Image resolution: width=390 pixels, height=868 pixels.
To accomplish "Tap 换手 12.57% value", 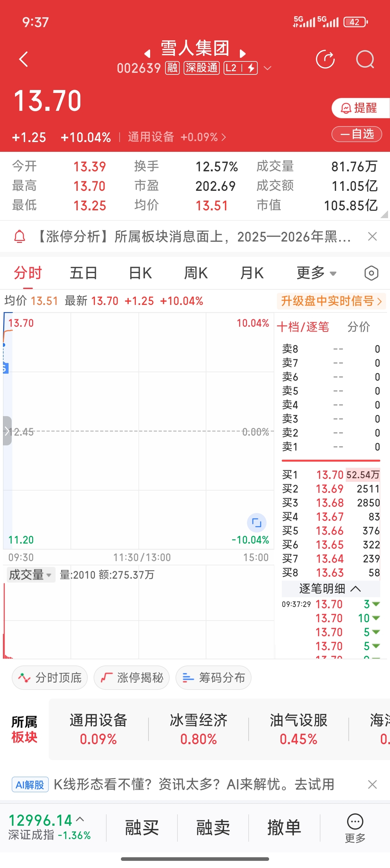I will pyautogui.click(x=217, y=166).
